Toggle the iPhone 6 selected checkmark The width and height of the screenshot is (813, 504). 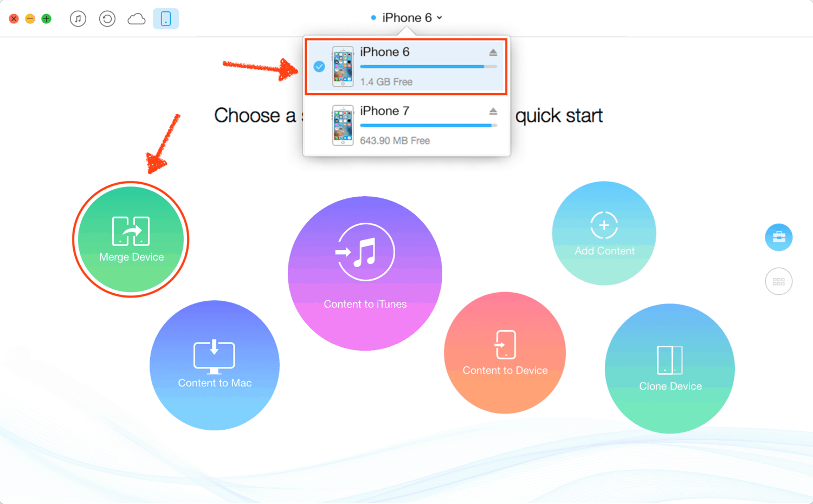[x=319, y=67]
